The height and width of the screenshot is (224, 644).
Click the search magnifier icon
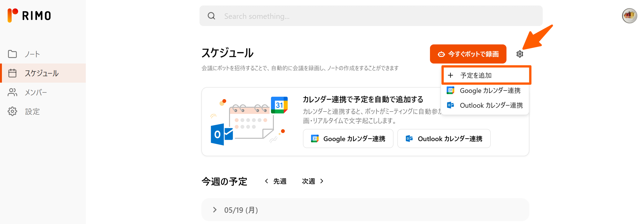point(211,16)
